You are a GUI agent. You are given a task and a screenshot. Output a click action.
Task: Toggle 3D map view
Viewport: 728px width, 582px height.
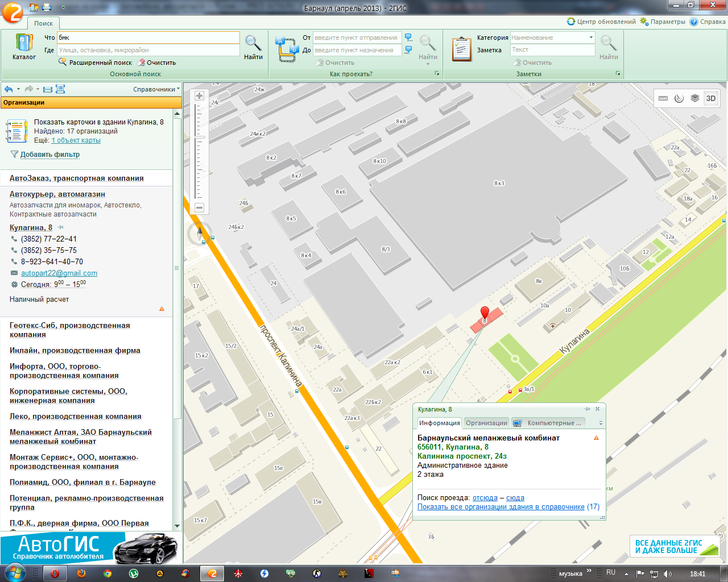(711, 98)
